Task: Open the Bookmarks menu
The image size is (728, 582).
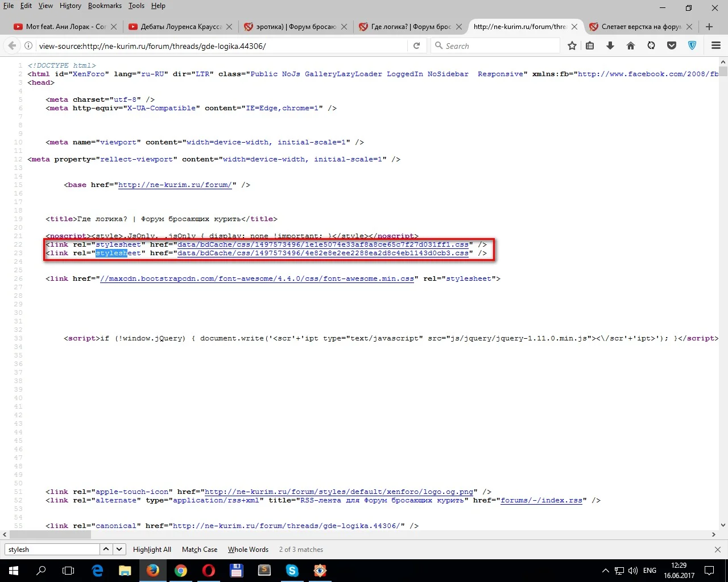Action: coord(105,6)
